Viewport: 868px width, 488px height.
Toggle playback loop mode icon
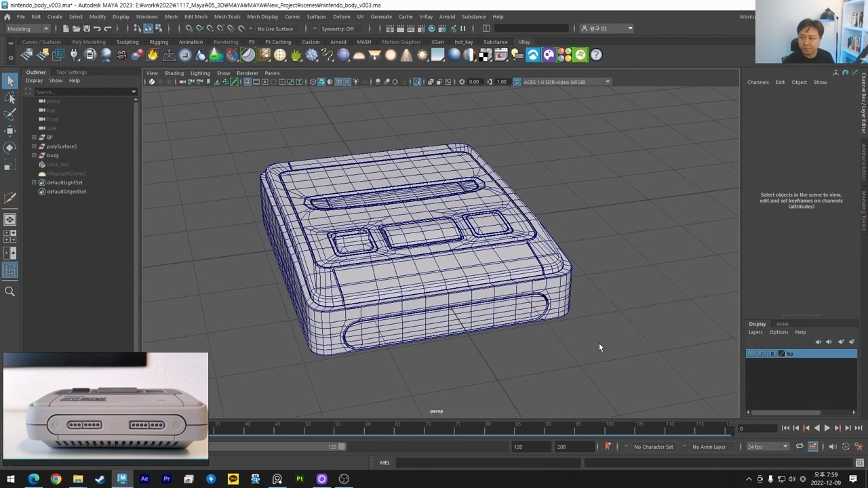coord(800,446)
